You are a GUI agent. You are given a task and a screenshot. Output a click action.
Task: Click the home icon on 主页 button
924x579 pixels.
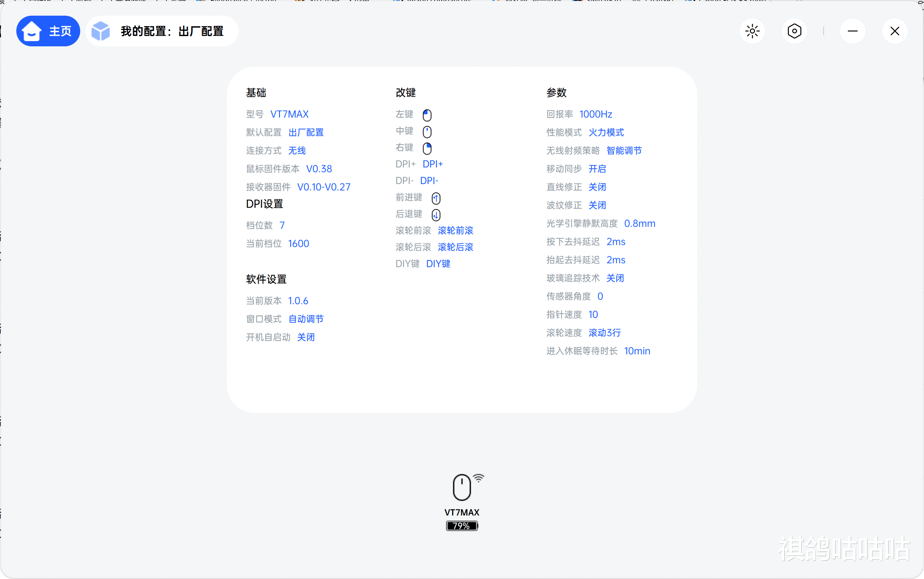click(31, 31)
